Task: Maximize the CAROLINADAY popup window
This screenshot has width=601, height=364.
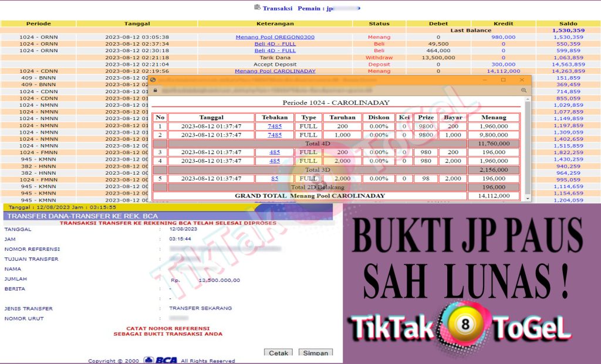Action: pos(503,80)
